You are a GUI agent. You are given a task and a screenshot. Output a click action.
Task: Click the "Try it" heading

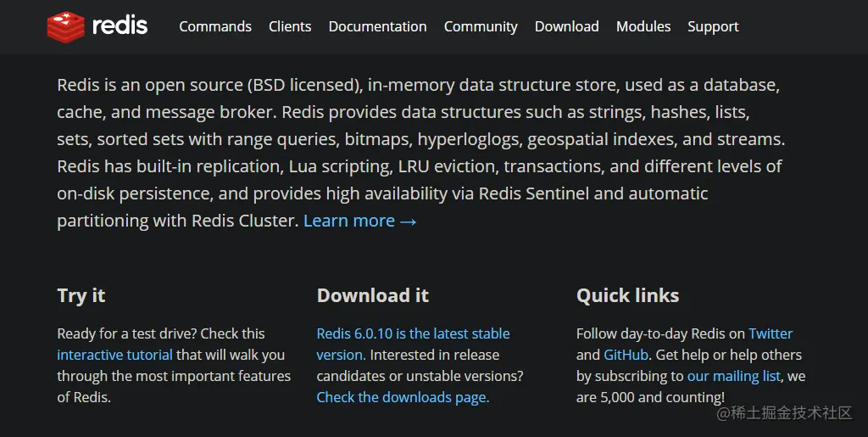pyautogui.click(x=81, y=295)
